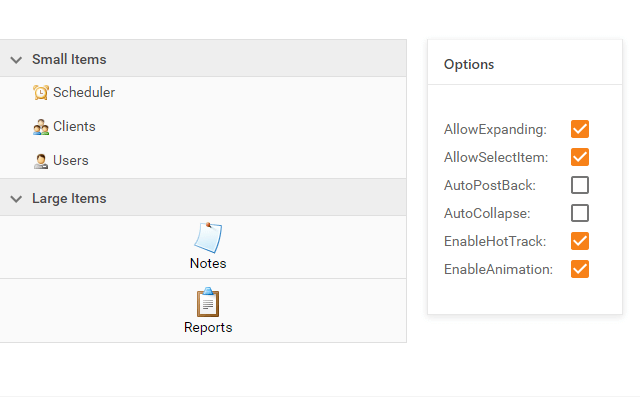Enable the AutoCollapse checkbox
Image resolution: width=640 pixels, height=400 pixels.
[580, 213]
